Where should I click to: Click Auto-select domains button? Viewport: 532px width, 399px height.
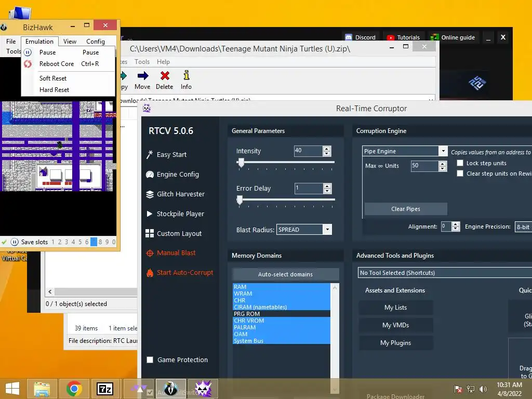(285, 274)
